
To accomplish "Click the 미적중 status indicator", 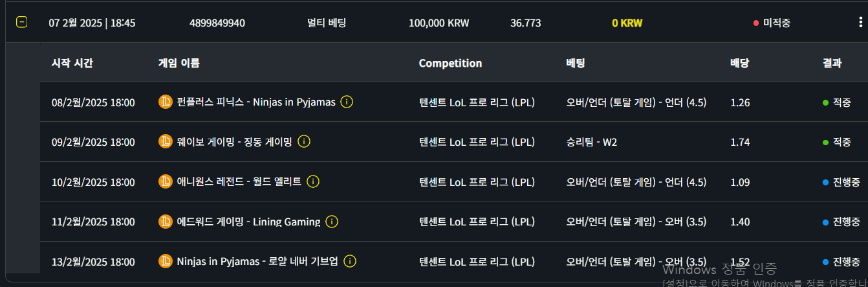I will pyautogui.click(x=772, y=23).
